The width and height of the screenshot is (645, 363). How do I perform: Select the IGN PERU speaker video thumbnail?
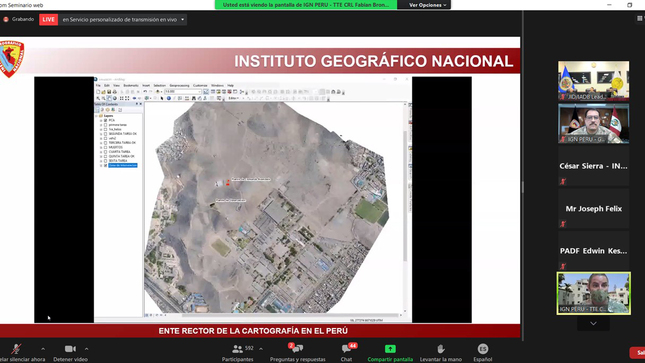point(594,293)
